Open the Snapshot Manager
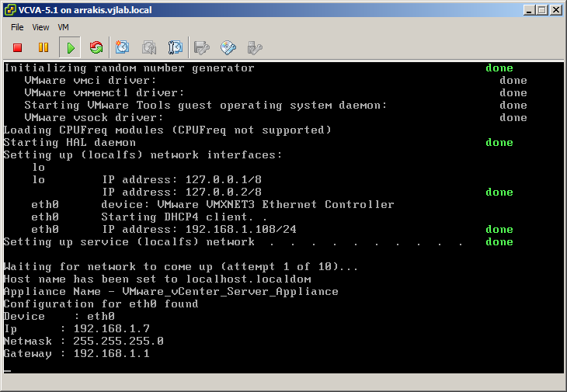This screenshot has height=392, width=567. pos(176,48)
